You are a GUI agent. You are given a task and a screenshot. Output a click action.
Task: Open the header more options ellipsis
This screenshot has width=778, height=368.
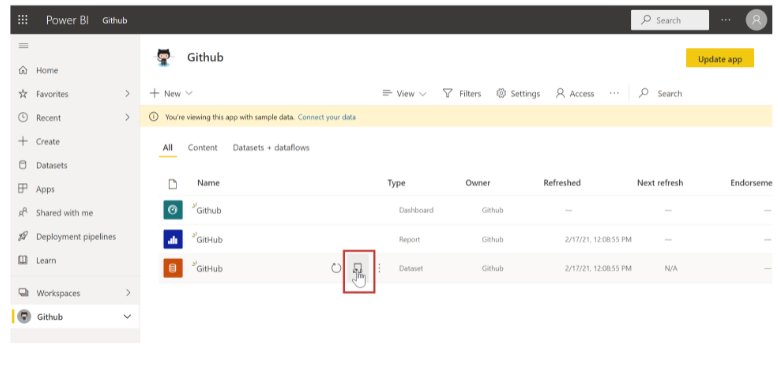pos(726,20)
